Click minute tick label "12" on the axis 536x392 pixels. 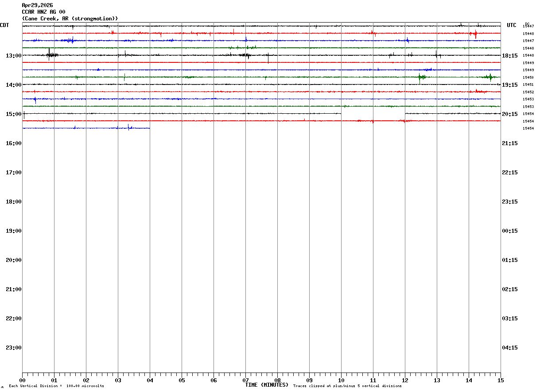coord(405,380)
